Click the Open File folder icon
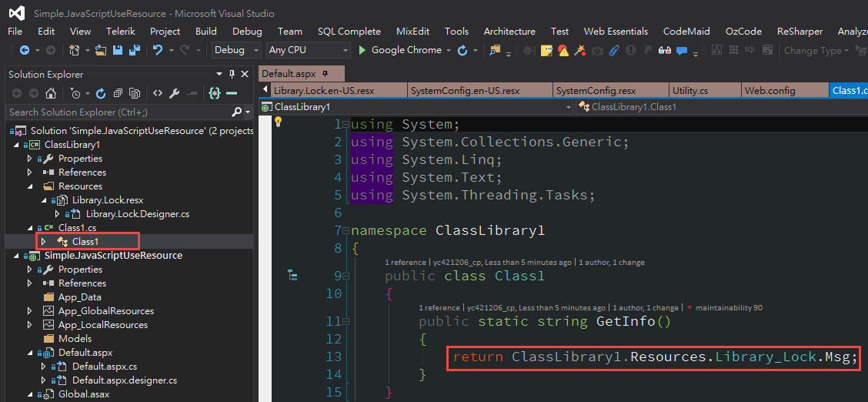This screenshot has width=868, height=402. pyautogui.click(x=101, y=50)
